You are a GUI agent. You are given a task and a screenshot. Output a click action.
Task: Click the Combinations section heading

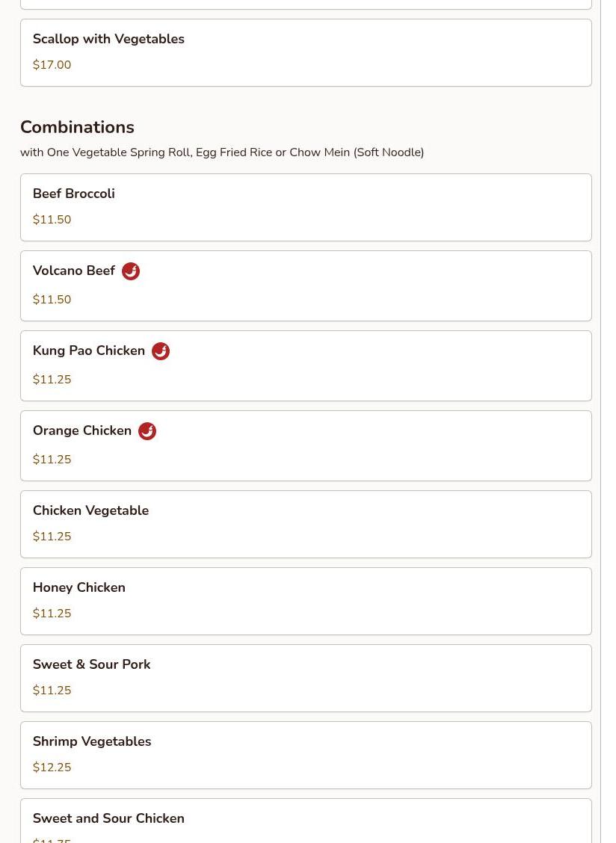click(77, 127)
